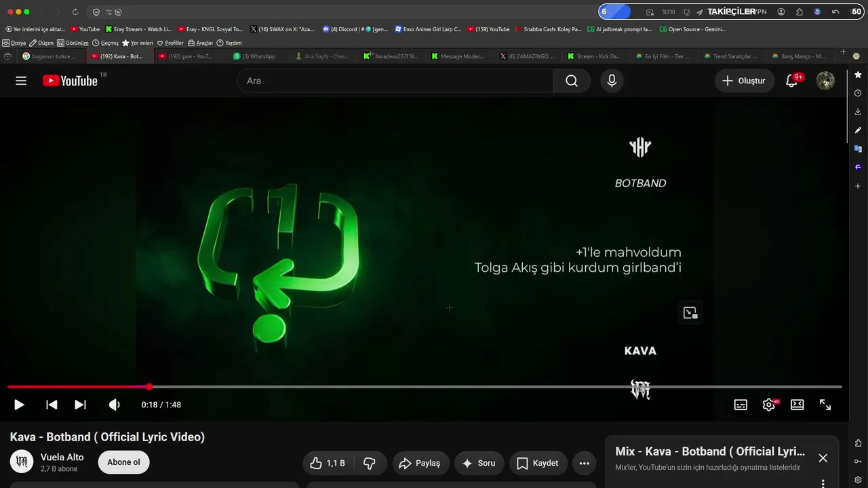Viewport: 868px width, 488px height.
Task: Open the sidebar downloads icon
Action: [858, 111]
